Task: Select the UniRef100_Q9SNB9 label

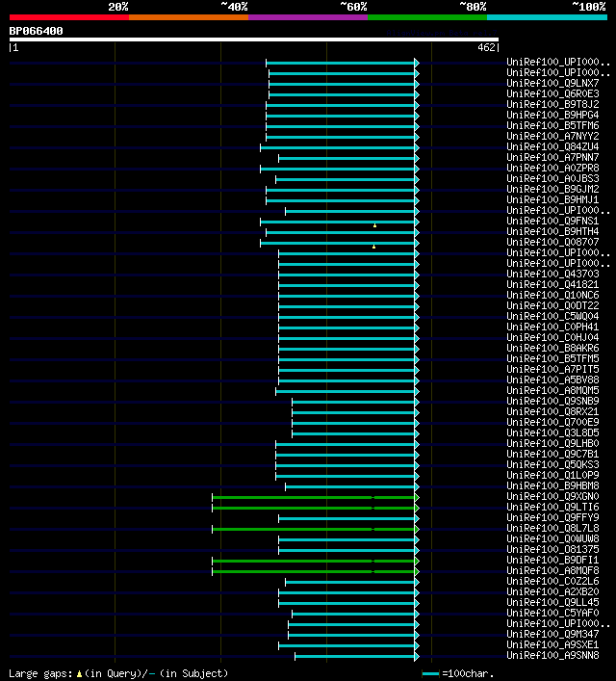Action: tap(552, 402)
